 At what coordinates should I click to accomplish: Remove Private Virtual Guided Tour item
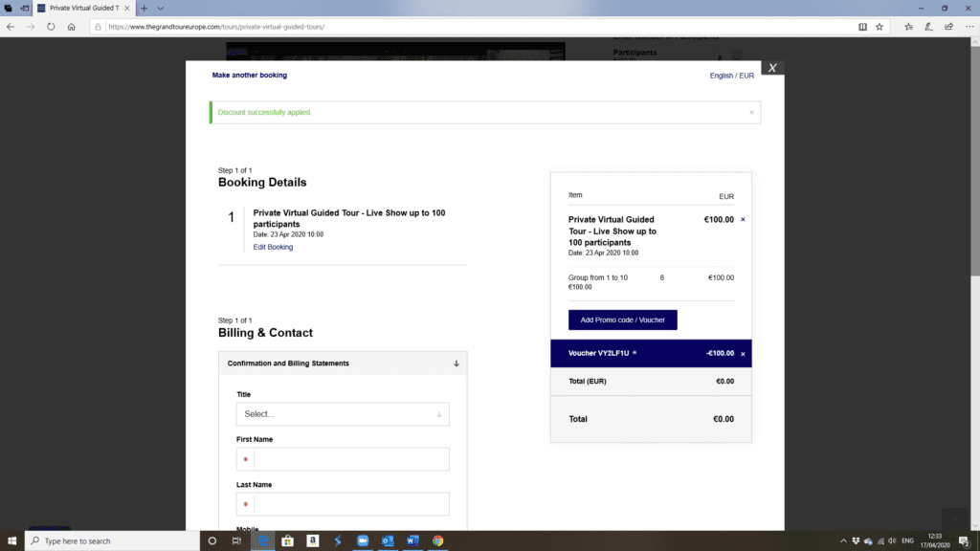(743, 220)
